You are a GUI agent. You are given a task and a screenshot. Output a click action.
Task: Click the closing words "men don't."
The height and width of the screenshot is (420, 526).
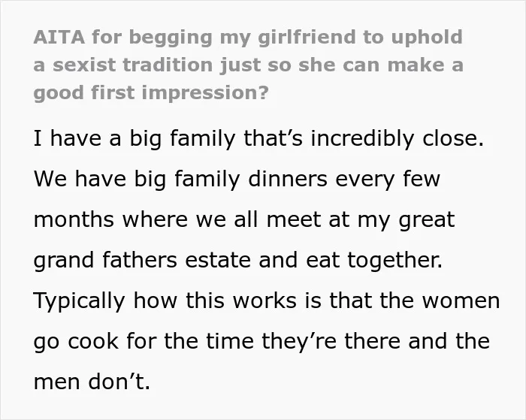click(92, 382)
